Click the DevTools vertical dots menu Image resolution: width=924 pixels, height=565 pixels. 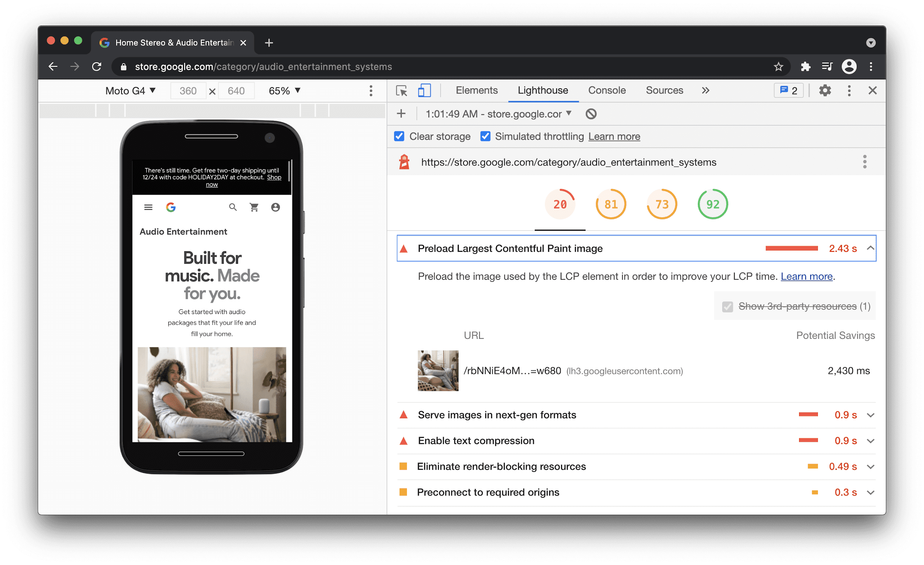pyautogui.click(x=849, y=91)
